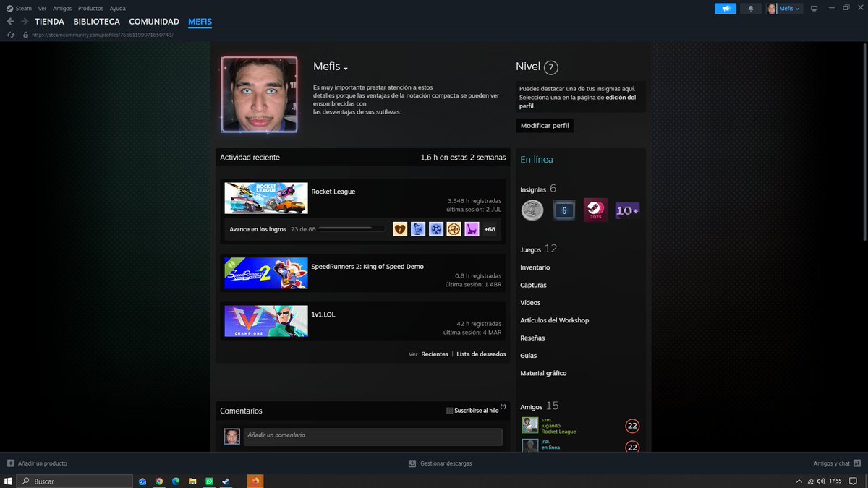Open the Reseñas link
This screenshot has height=488, width=868.
point(532,338)
